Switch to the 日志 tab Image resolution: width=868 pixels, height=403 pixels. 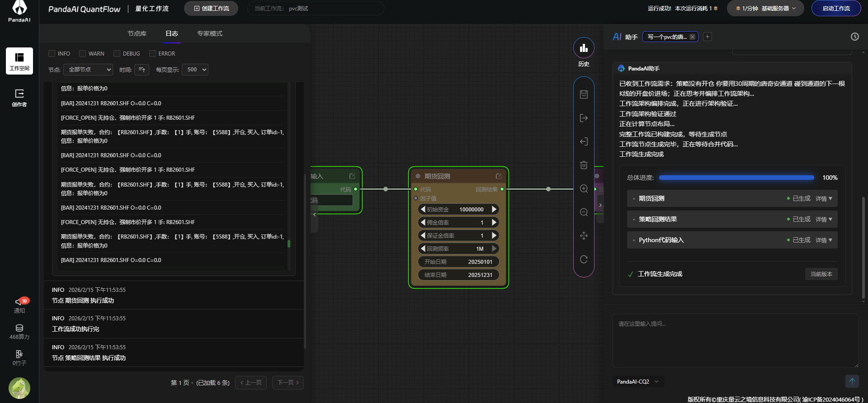[x=172, y=33]
